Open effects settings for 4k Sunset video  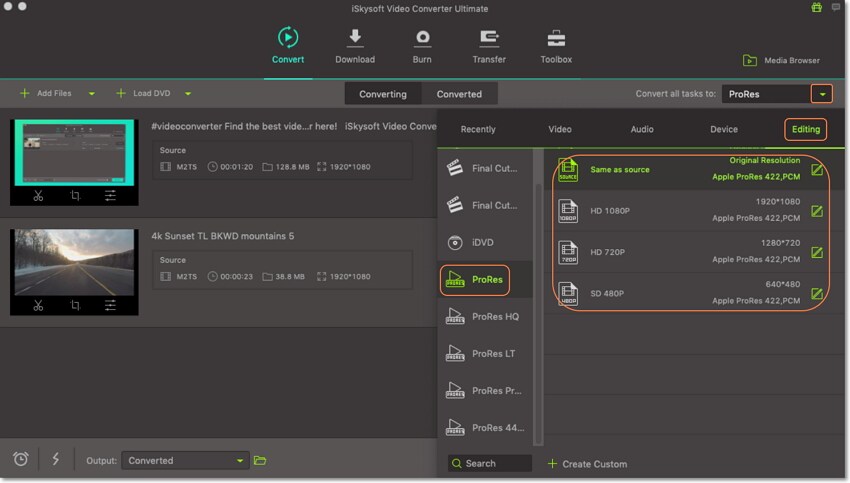click(110, 306)
